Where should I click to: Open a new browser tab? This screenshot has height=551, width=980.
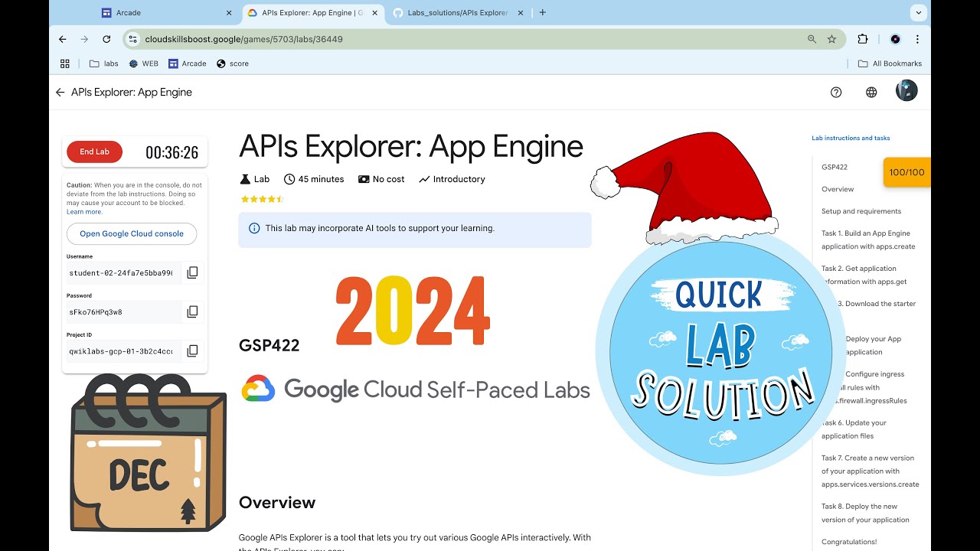(543, 13)
